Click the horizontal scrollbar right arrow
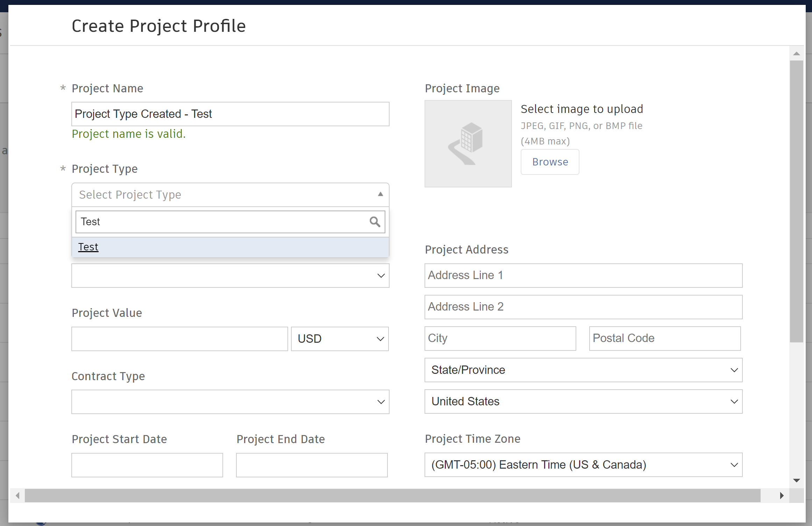Screen dimensions: 812x526 [782, 496]
